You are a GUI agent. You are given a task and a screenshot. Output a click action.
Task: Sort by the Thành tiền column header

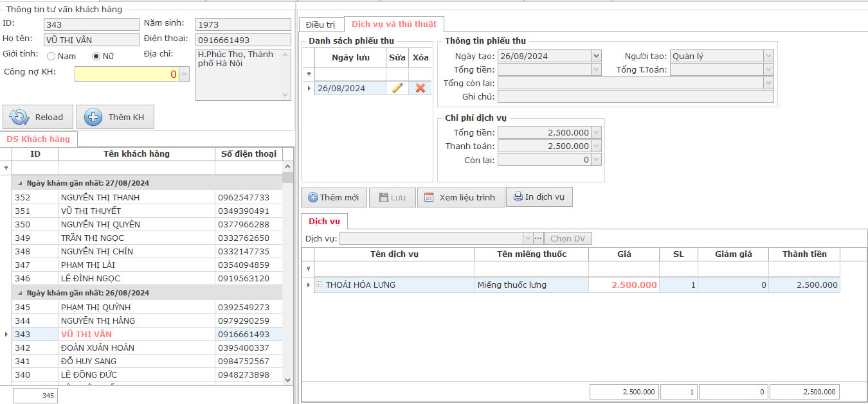804,254
